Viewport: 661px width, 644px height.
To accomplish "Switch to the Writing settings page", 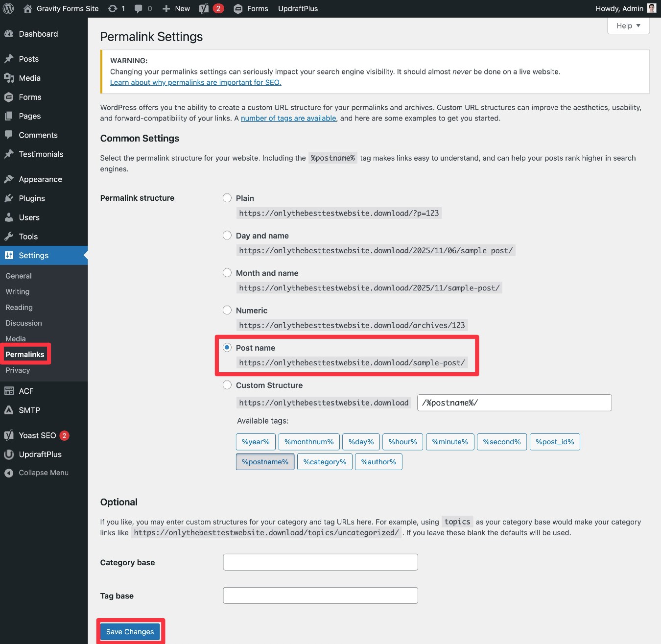I will coord(17,291).
